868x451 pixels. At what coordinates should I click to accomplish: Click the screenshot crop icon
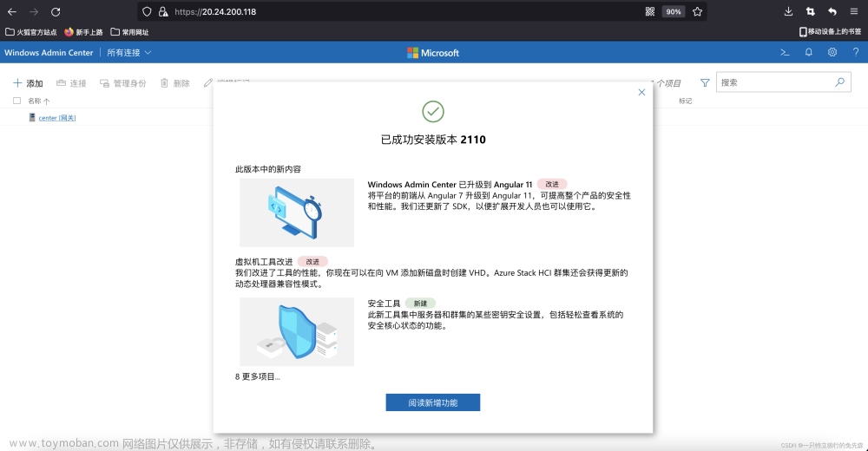[811, 11]
